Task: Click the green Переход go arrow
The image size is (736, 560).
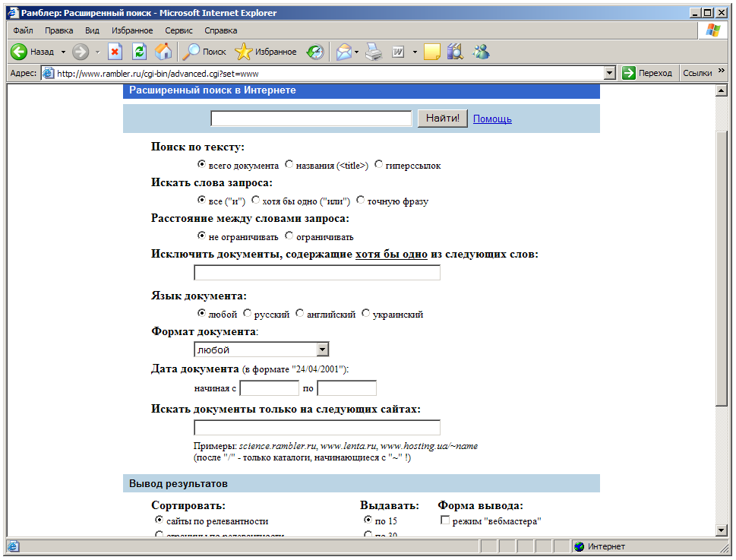Action: 628,73
